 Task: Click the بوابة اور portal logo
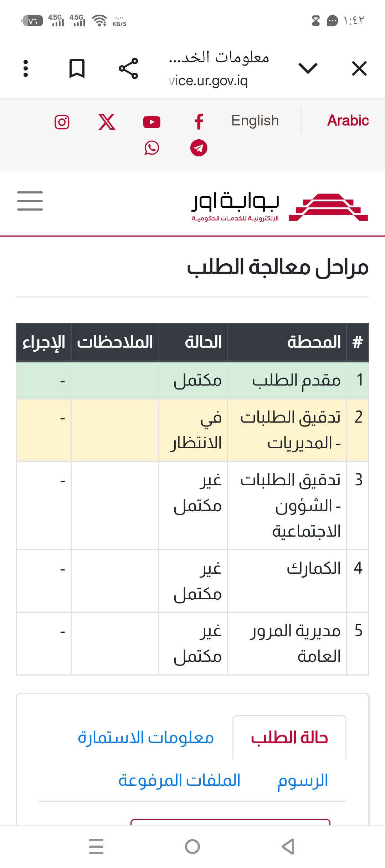pyautogui.click(x=279, y=207)
